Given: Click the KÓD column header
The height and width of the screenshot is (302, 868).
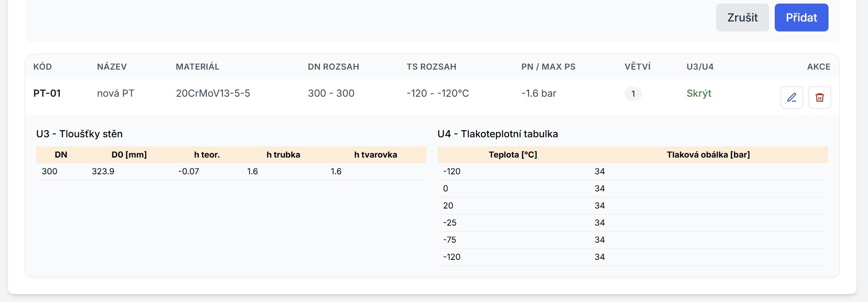Looking at the screenshot, I should tap(43, 67).
